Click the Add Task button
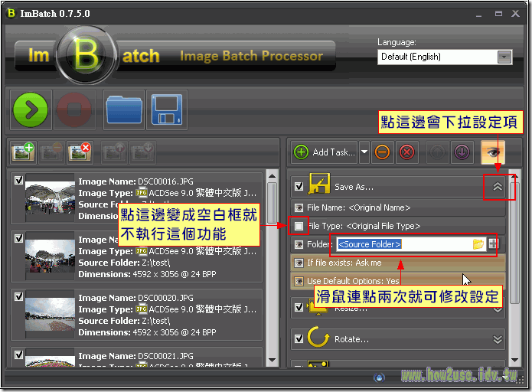Image resolution: width=532 pixels, height=392 pixels. [325, 152]
